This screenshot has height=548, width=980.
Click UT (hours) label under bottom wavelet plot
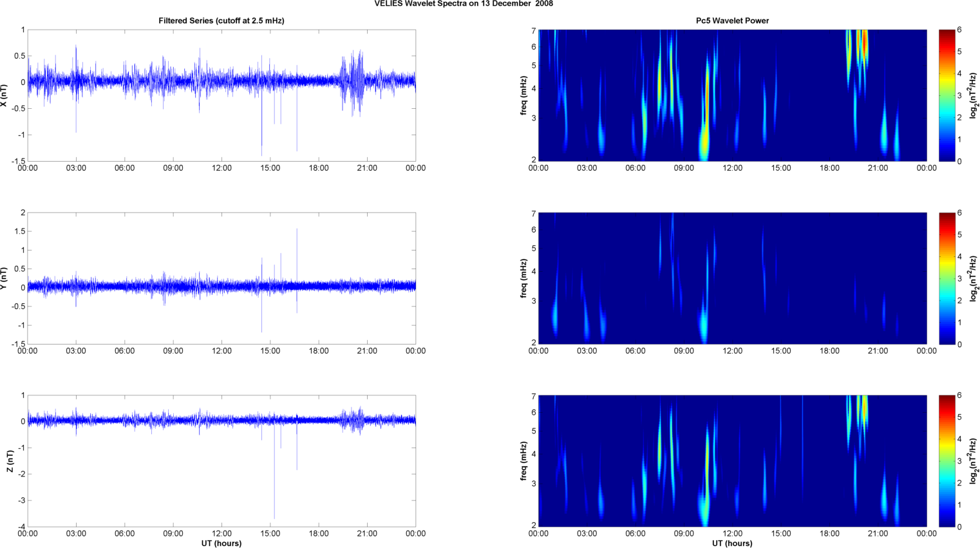coord(732,543)
